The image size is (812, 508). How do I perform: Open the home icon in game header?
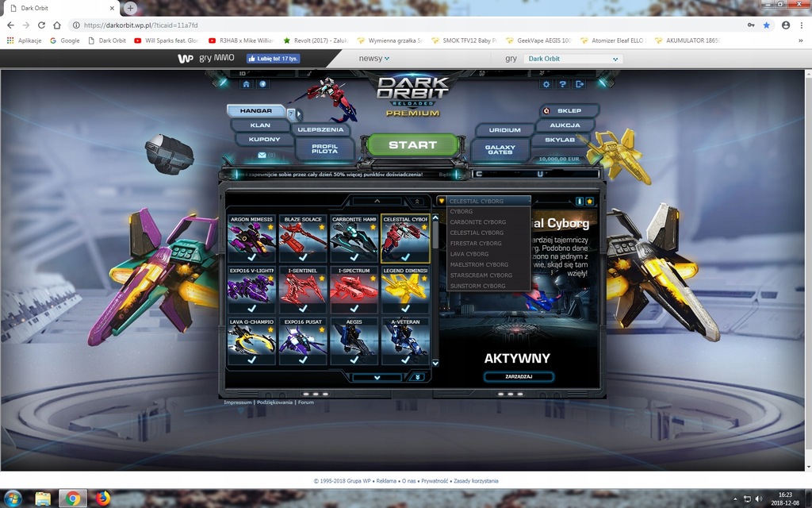pyautogui.click(x=246, y=84)
